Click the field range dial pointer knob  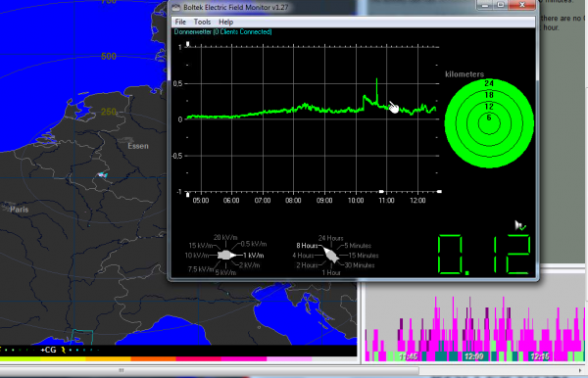[x=226, y=256]
